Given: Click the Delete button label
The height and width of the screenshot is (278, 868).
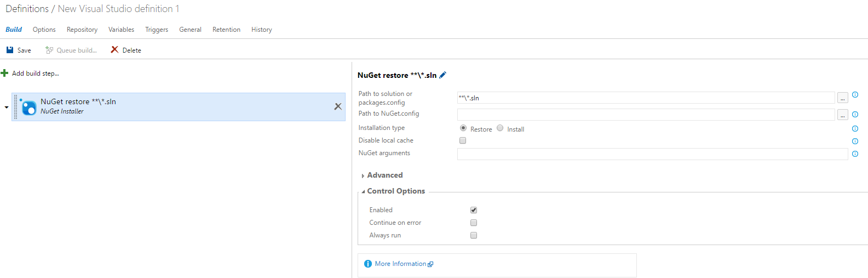Looking at the screenshot, I should pos(132,50).
